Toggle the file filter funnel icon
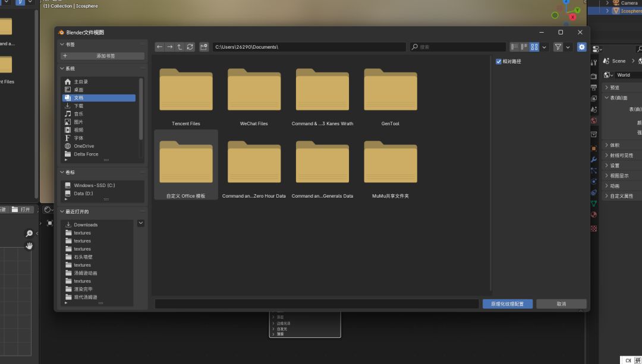The height and width of the screenshot is (364, 642). point(558,47)
